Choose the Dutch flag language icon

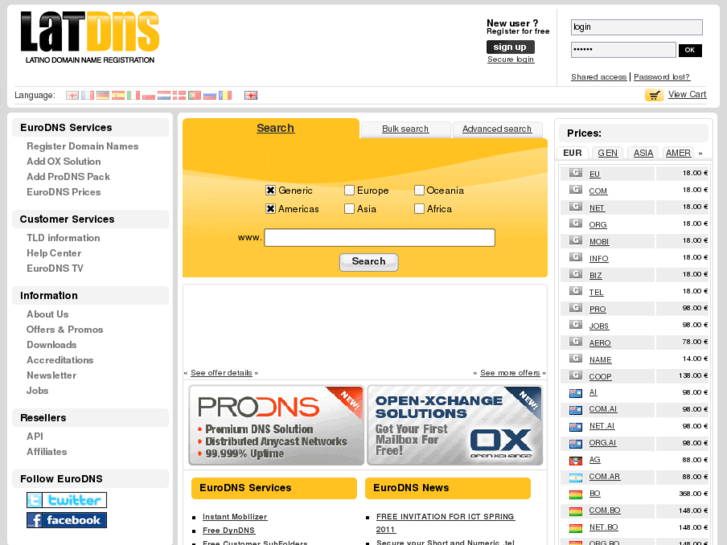164,95
